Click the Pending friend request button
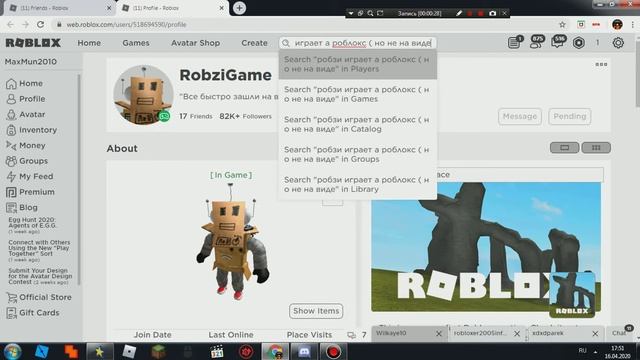 (569, 116)
